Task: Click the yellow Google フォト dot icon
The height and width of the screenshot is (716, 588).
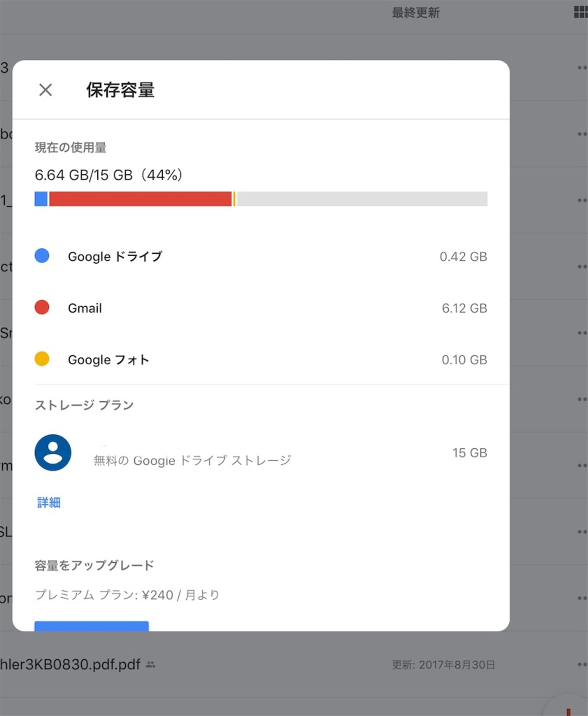Action: point(42,359)
